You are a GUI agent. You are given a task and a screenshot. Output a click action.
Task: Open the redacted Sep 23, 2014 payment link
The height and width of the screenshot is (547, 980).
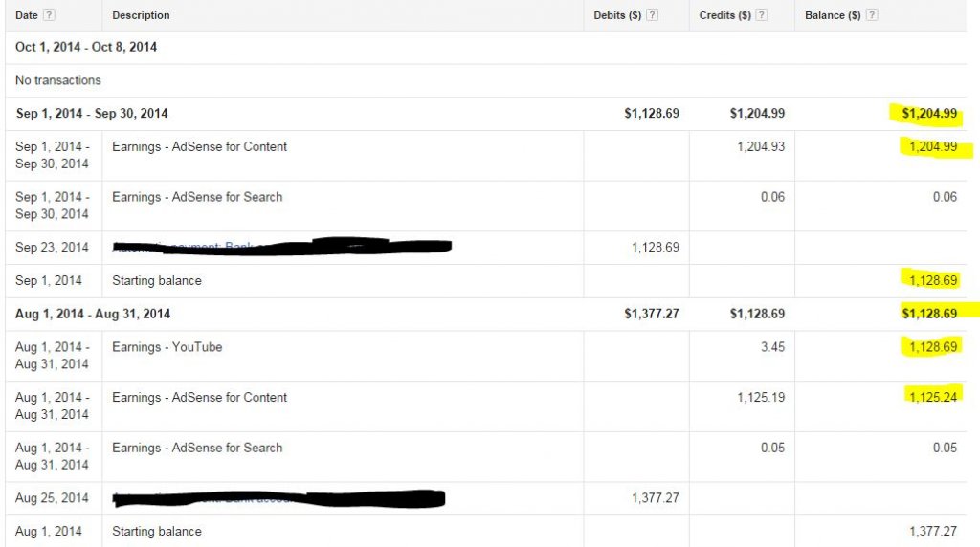tap(281, 246)
